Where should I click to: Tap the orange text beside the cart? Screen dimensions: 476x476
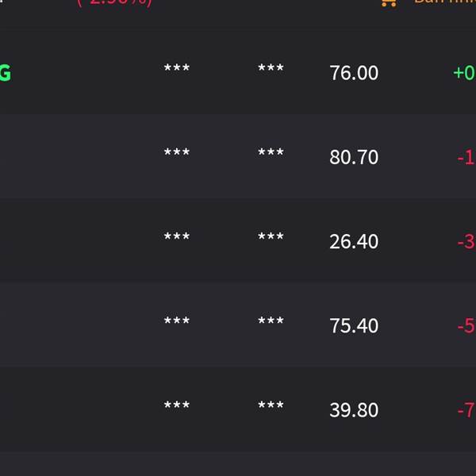click(444, 2)
